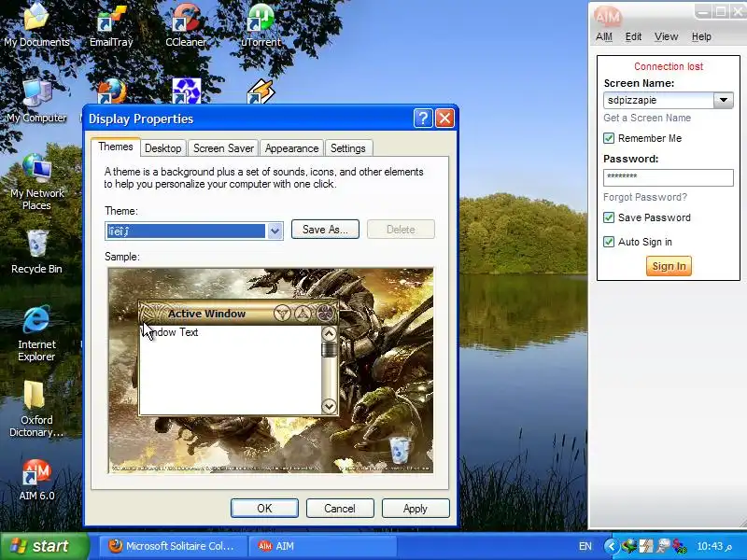
Task: Open the CCleaner desktop shortcut
Action: [186, 24]
